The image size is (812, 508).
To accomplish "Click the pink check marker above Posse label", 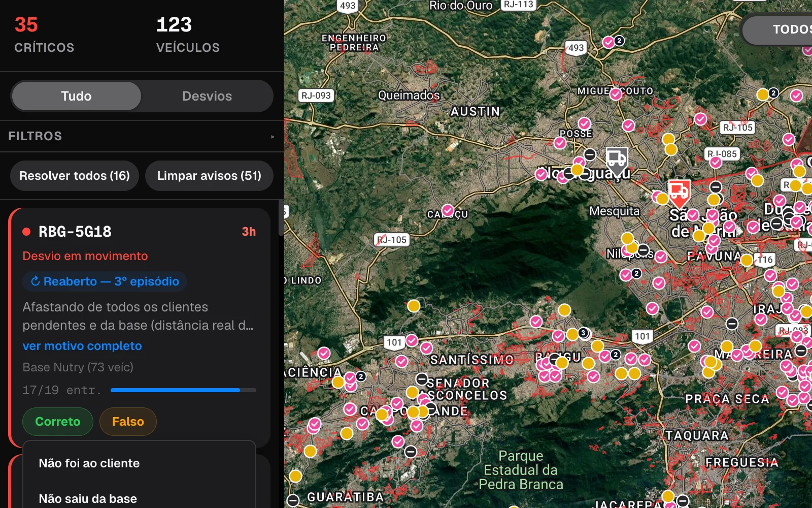I will tap(585, 123).
